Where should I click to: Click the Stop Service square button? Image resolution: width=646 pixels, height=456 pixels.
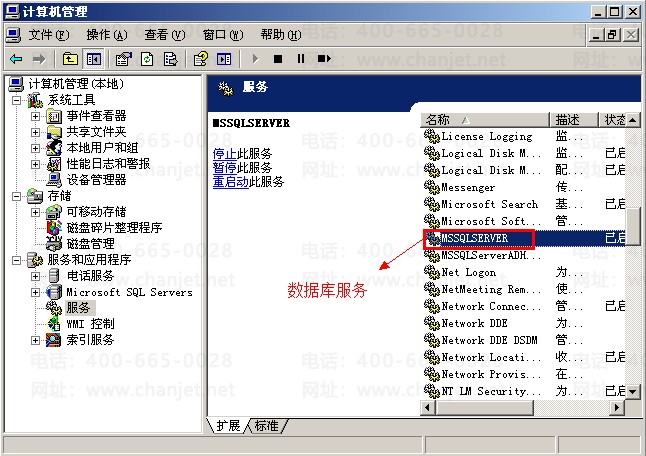point(278,59)
